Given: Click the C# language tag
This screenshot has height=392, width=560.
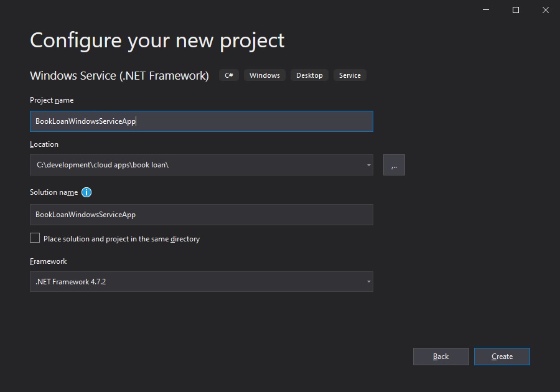Looking at the screenshot, I should coord(229,75).
